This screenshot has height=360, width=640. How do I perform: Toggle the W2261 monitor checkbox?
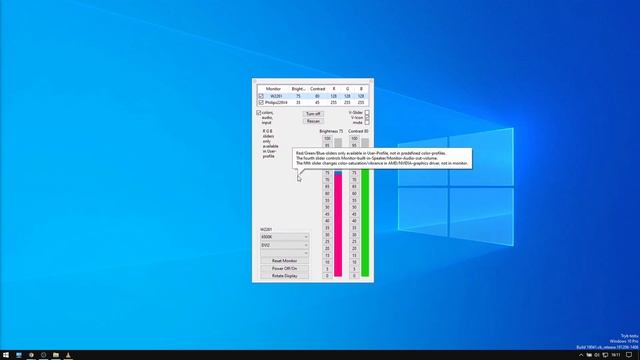click(x=261, y=96)
